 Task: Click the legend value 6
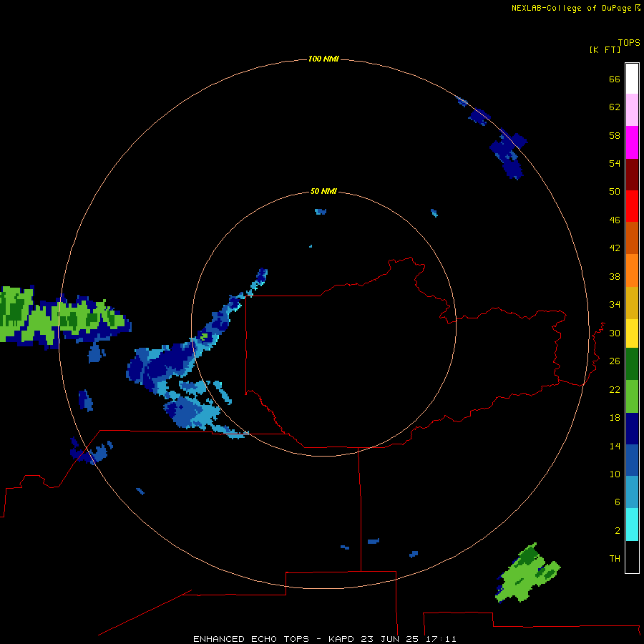click(x=618, y=502)
